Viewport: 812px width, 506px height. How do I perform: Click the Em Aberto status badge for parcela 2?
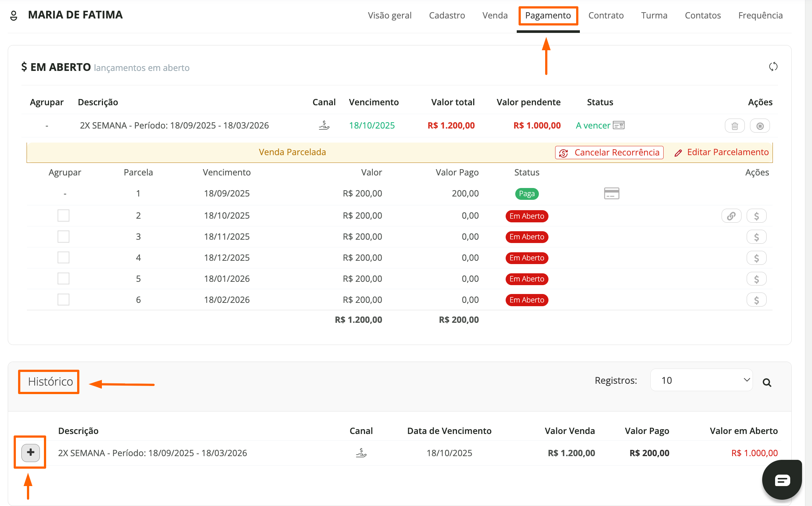527,216
